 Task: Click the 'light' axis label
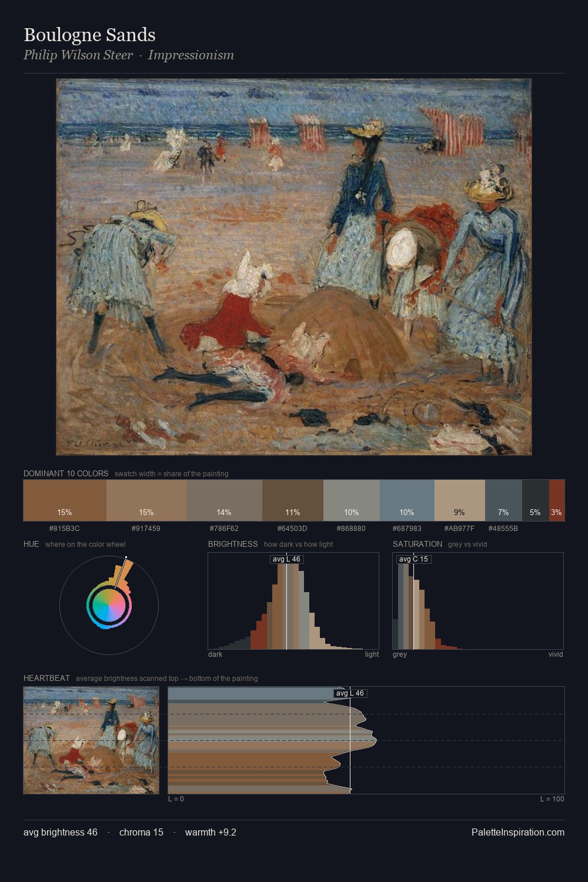click(x=372, y=654)
